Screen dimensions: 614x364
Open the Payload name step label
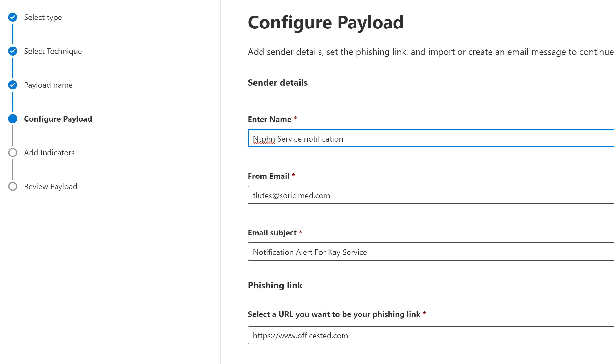pos(48,85)
